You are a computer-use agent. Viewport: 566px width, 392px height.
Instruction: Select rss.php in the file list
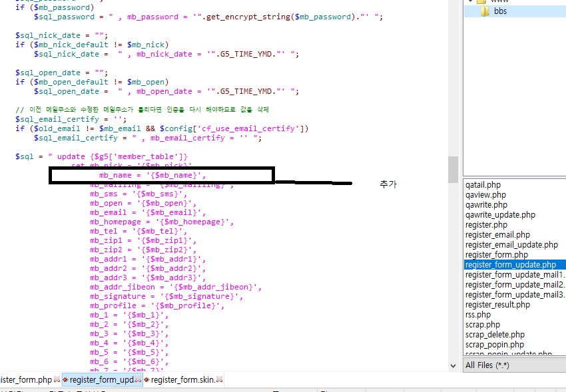click(478, 314)
